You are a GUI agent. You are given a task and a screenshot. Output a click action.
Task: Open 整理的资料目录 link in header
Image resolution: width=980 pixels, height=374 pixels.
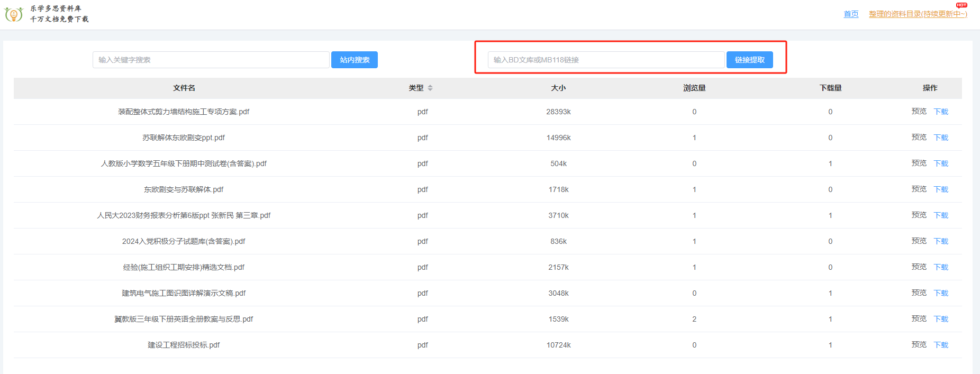[x=918, y=14]
